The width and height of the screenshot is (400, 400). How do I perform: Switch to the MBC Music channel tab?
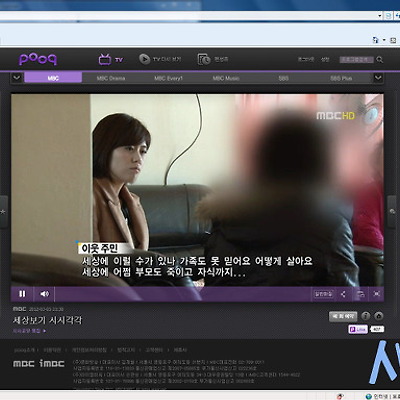[226, 78]
